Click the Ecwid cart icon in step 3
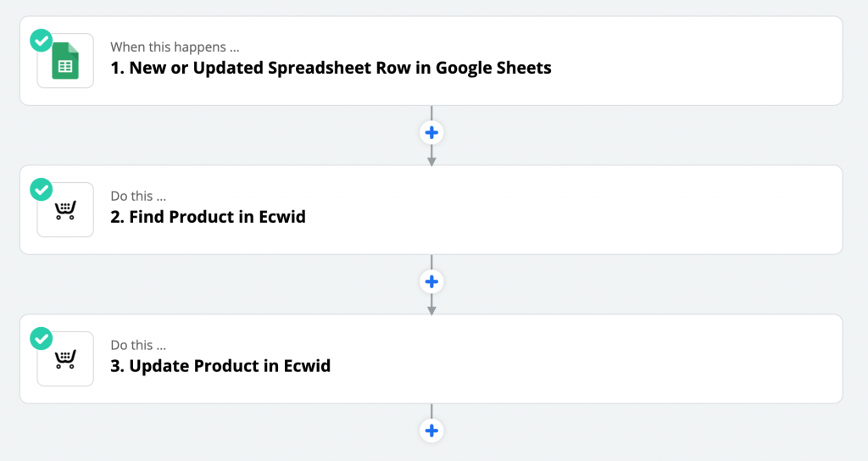Viewport: 868px width, 461px height. [65, 358]
